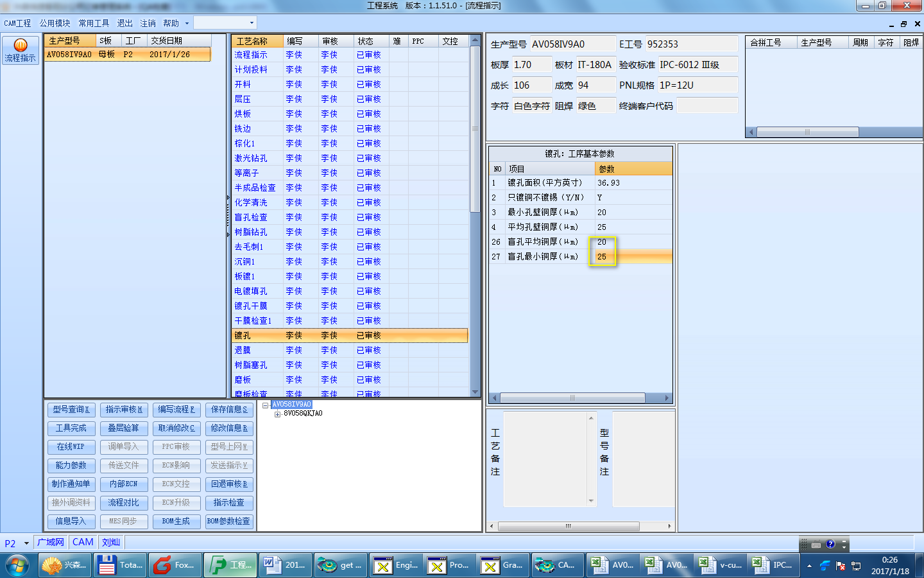Open the 常用工具 menu
This screenshot has height=578, width=924.
[94, 23]
